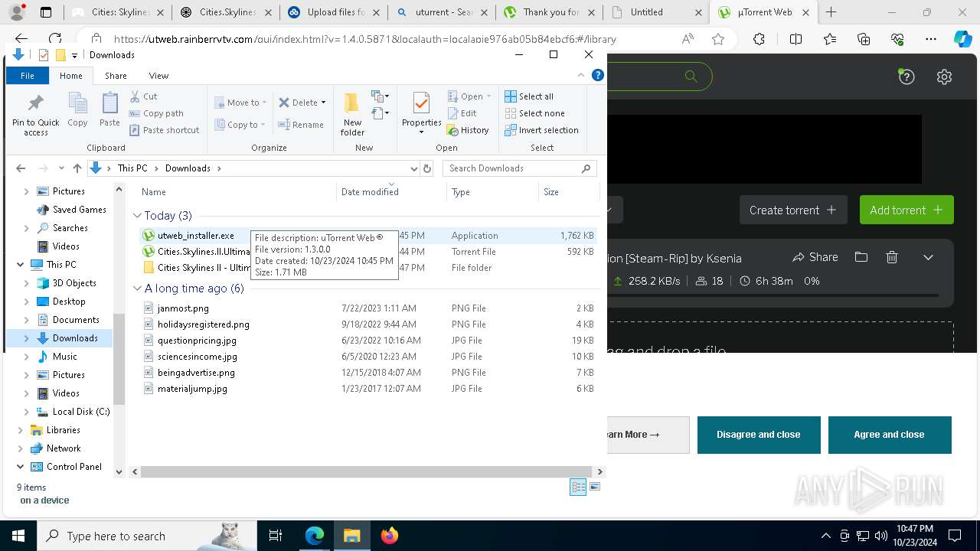Image resolution: width=980 pixels, height=551 pixels.
Task: Click the New folder icon
Action: [352, 114]
